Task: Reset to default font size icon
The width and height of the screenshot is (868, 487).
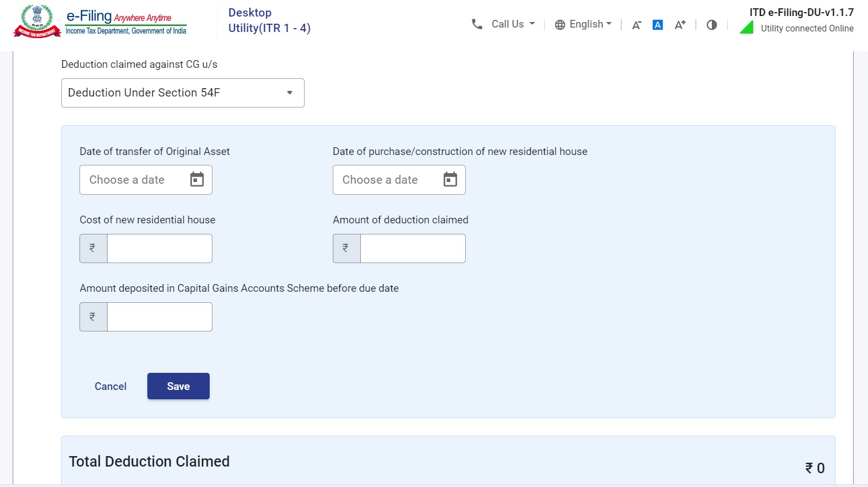Action: [657, 25]
